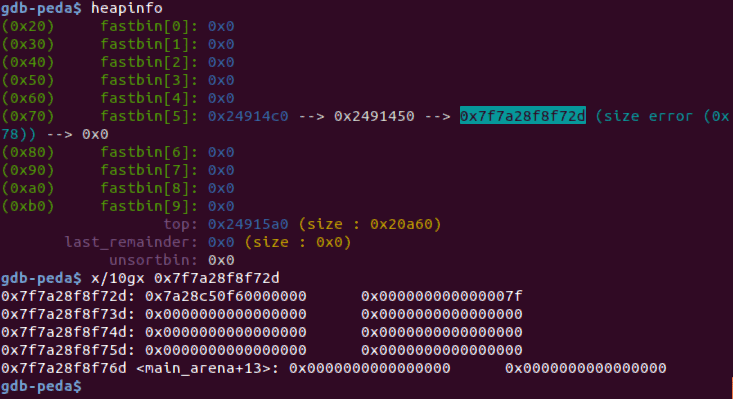The height and width of the screenshot is (399, 733).
Task: Click the address 0x2491450 in the chain
Action: tap(374, 116)
